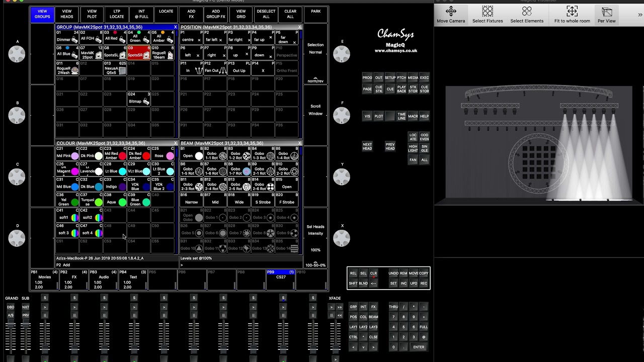Image resolution: width=644 pixels, height=362 pixels.
Task: Choose the G24 Bitmap group
Action: (138, 99)
